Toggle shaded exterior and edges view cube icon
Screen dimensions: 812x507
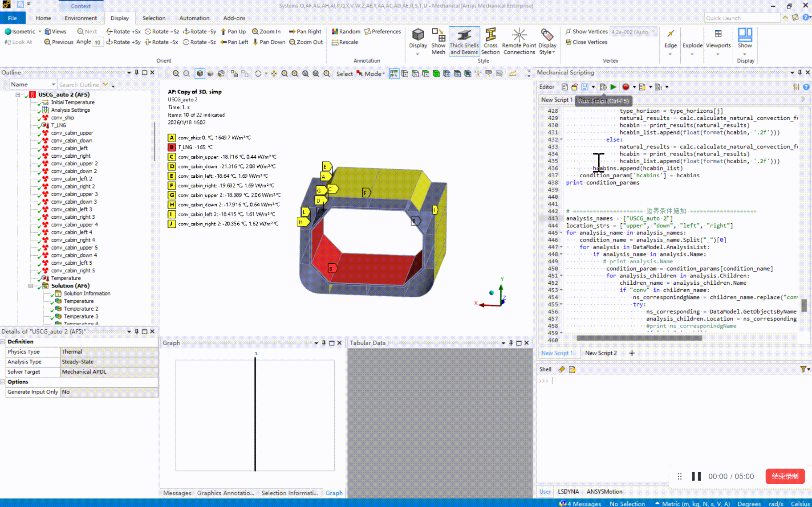(x=200, y=74)
